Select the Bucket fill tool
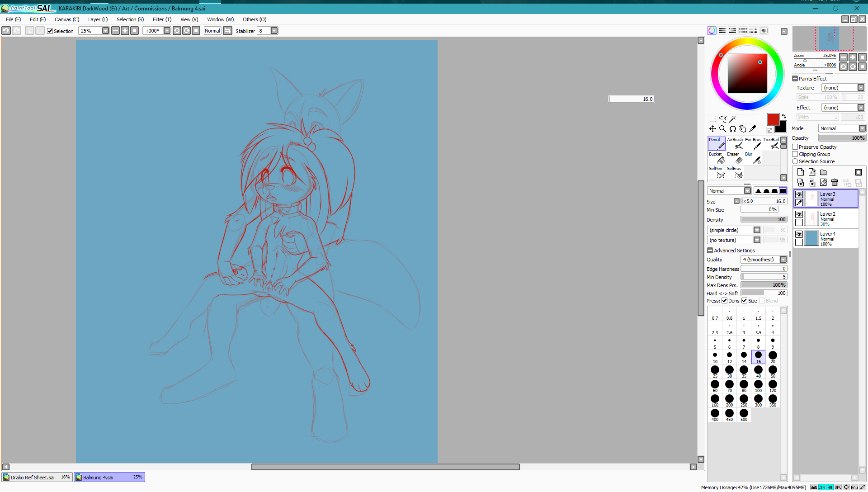 click(x=716, y=158)
